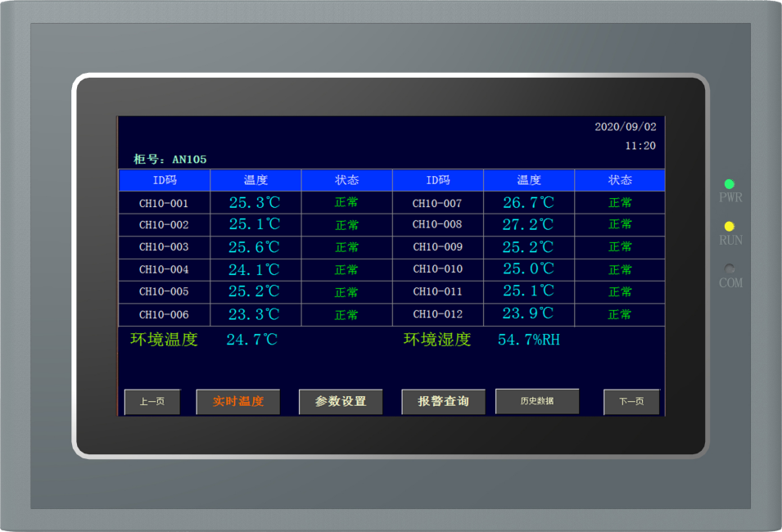Screen dimensions: 782x532
Task: Open the 报警查询 page
Action: point(443,402)
